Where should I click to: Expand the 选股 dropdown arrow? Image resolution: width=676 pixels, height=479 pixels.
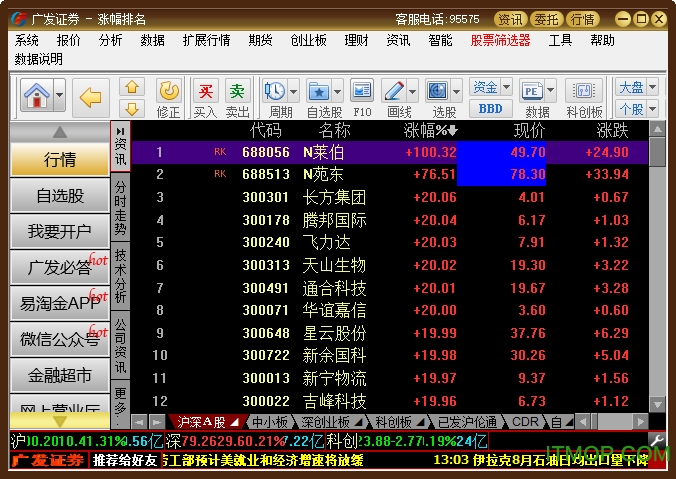tap(457, 91)
